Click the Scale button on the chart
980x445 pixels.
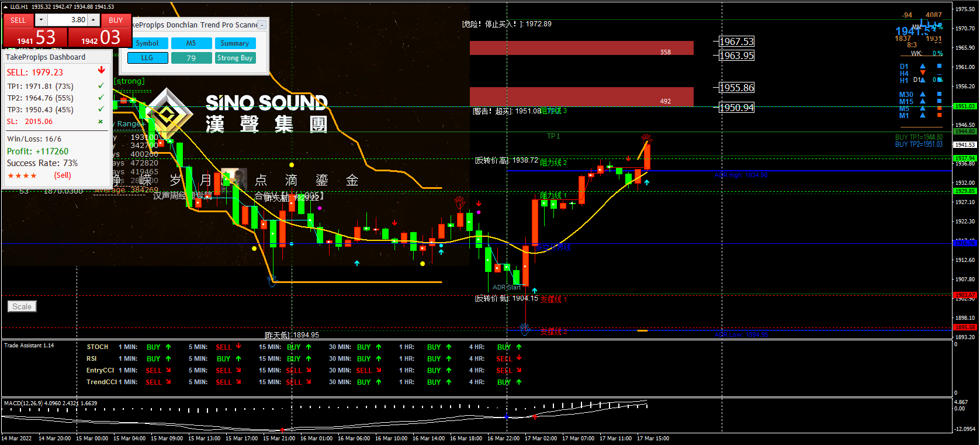(x=22, y=306)
